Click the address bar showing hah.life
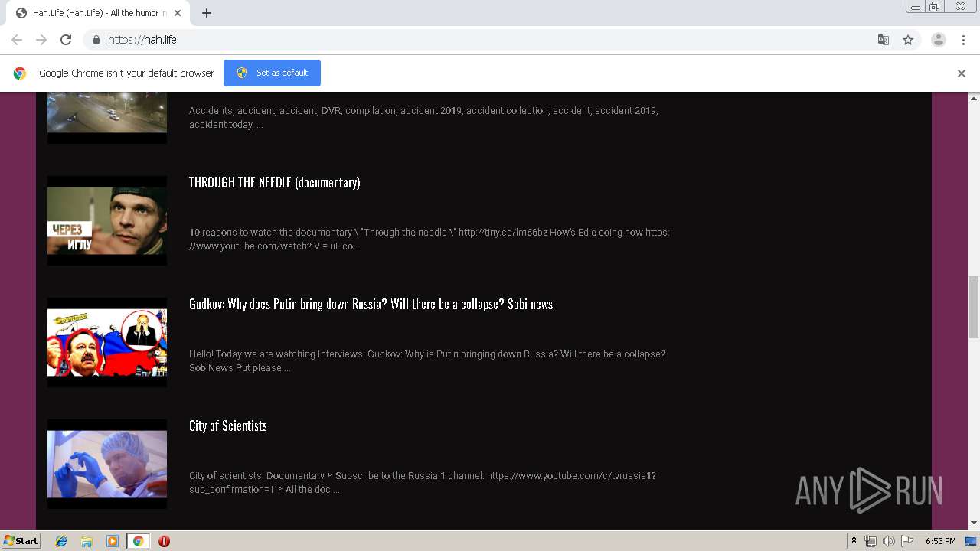This screenshot has width=980, height=551. pyautogui.click(x=490, y=40)
